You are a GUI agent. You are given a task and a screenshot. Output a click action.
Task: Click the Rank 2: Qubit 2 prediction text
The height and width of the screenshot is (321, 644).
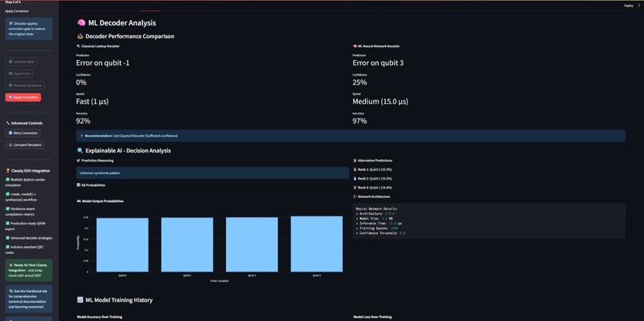pyautogui.click(x=375, y=179)
